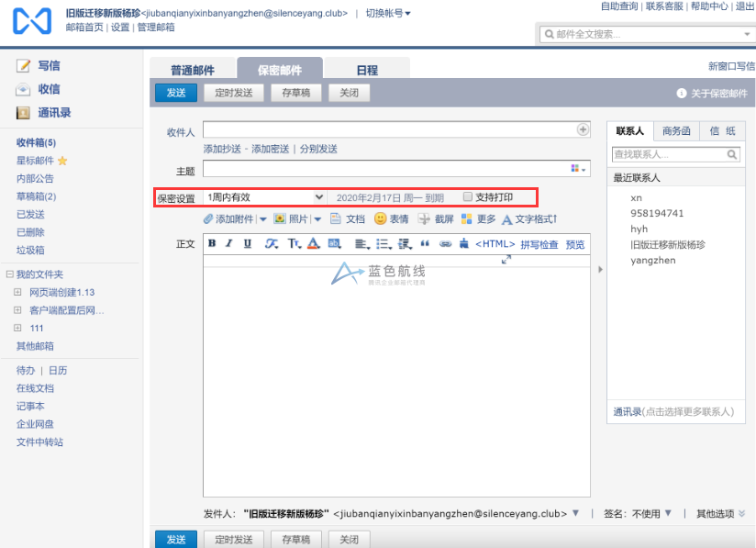756x548 pixels.
Task: Open the bullet list icon
Action: pyautogui.click(x=384, y=244)
